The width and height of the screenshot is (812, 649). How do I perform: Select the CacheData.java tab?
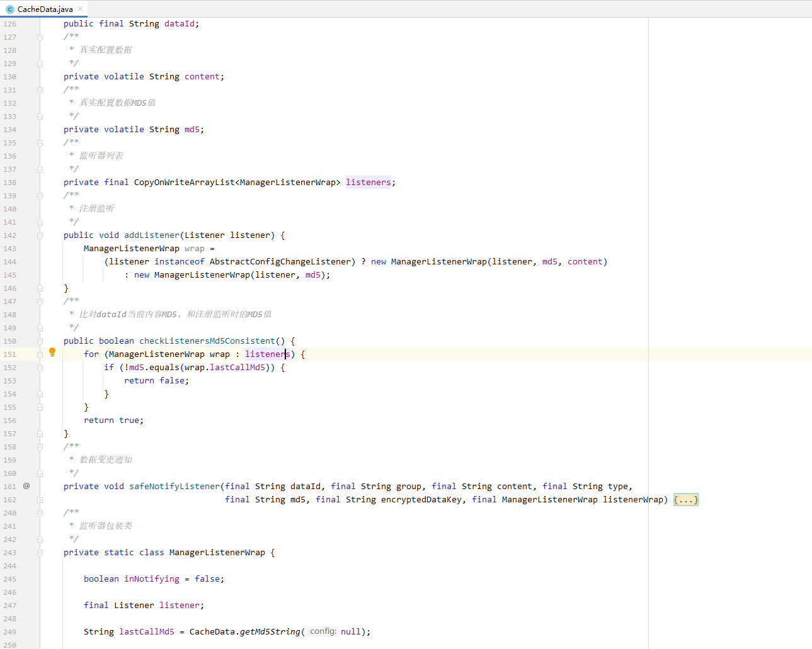(45, 9)
